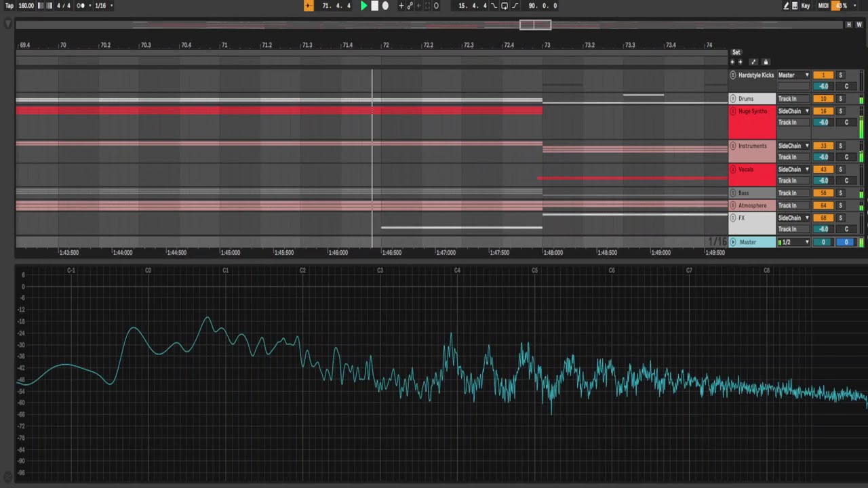Toggle Hardstyle Kicks track activator 1
Viewport: 868px width, 488px height.
[x=823, y=75]
